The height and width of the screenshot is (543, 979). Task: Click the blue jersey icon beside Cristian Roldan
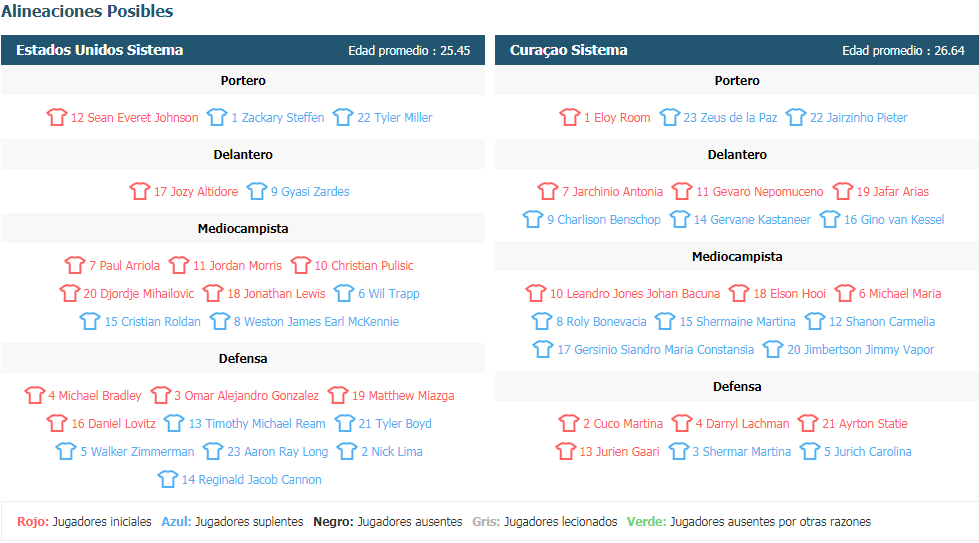coord(90,321)
